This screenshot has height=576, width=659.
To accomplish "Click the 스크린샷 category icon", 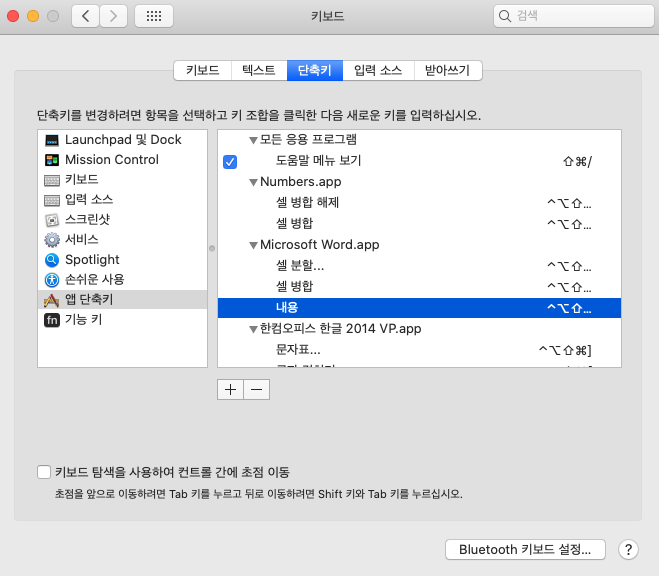I will coord(52,220).
